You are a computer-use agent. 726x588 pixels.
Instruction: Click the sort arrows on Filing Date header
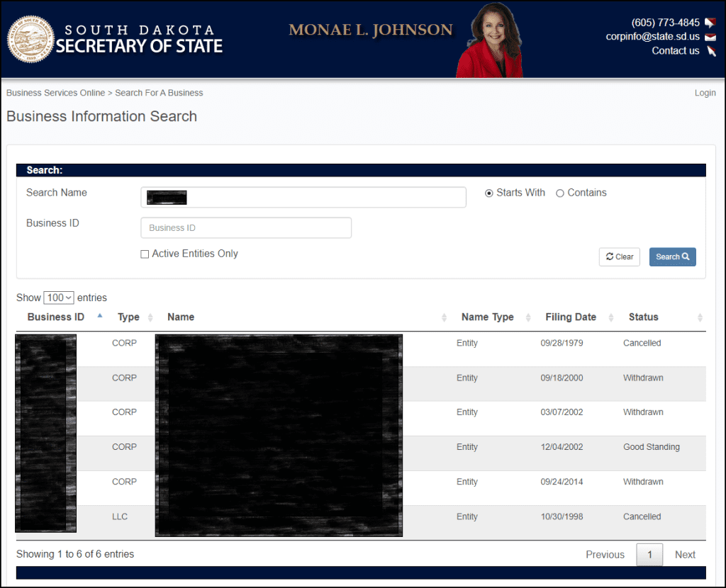coord(613,317)
